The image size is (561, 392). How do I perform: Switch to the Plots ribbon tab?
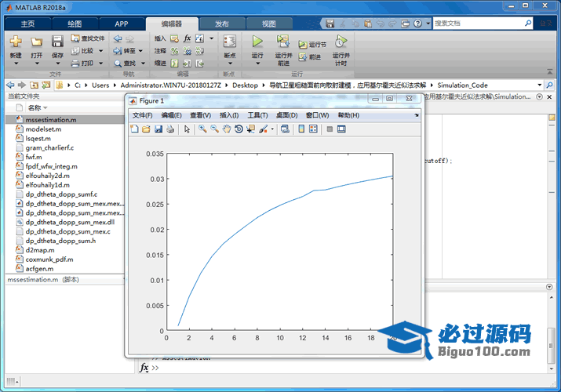point(75,24)
